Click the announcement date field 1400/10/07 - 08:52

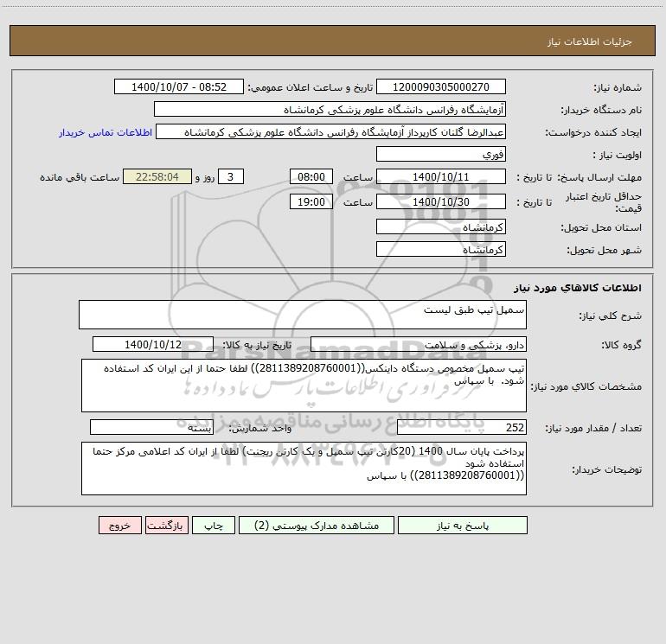coord(179,86)
